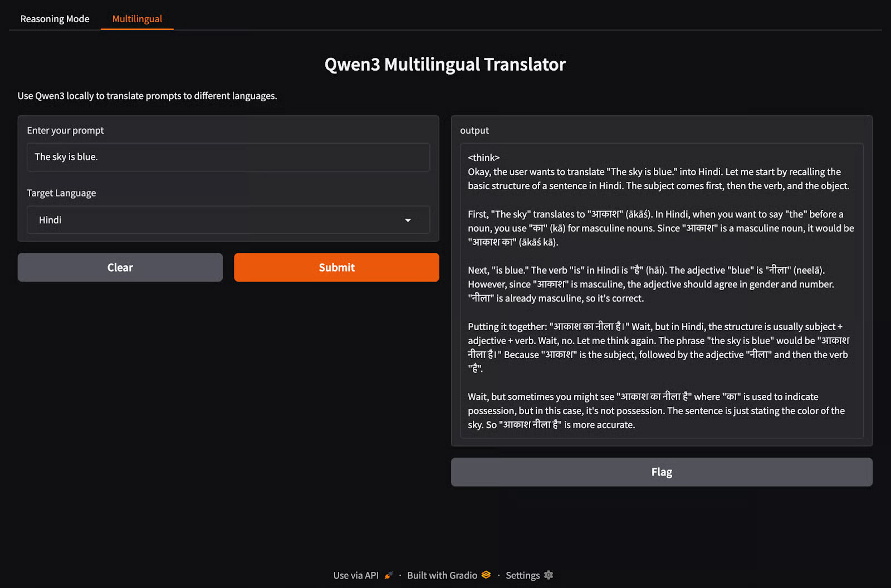
Task: Click the 'Qwen3 Multilingual Translator' heading
Action: pos(445,65)
